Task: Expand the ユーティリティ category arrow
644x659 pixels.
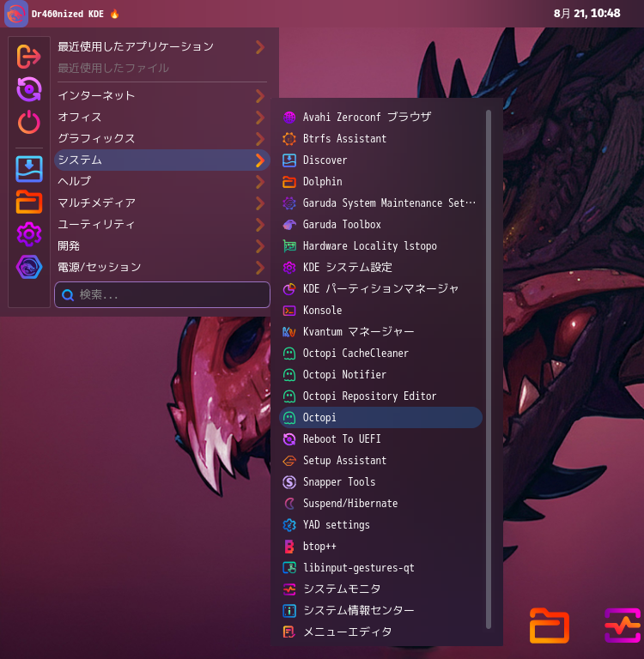Action: 260,225
